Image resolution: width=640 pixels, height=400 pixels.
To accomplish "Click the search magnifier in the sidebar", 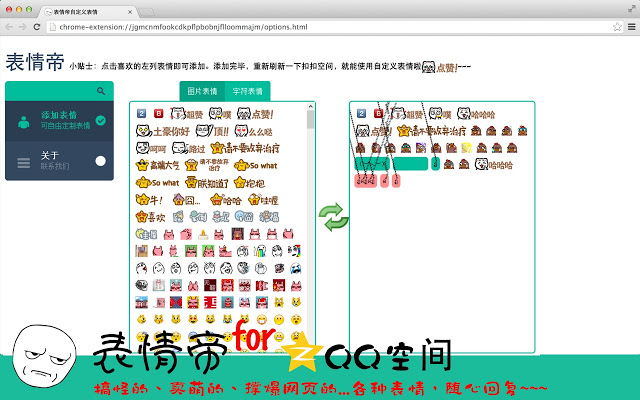I will [x=101, y=91].
